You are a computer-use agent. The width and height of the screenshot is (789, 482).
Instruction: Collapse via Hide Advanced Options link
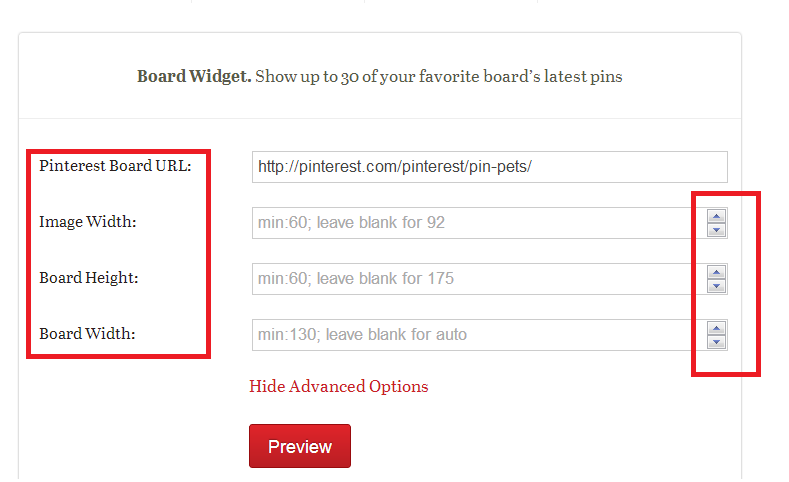point(338,387)
